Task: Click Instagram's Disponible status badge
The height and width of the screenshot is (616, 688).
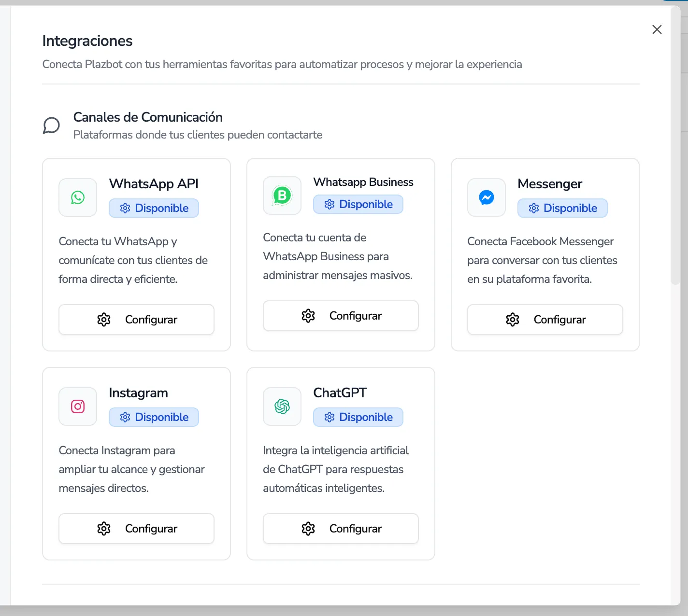Action: pyautogui.click(x=154, y=417)
